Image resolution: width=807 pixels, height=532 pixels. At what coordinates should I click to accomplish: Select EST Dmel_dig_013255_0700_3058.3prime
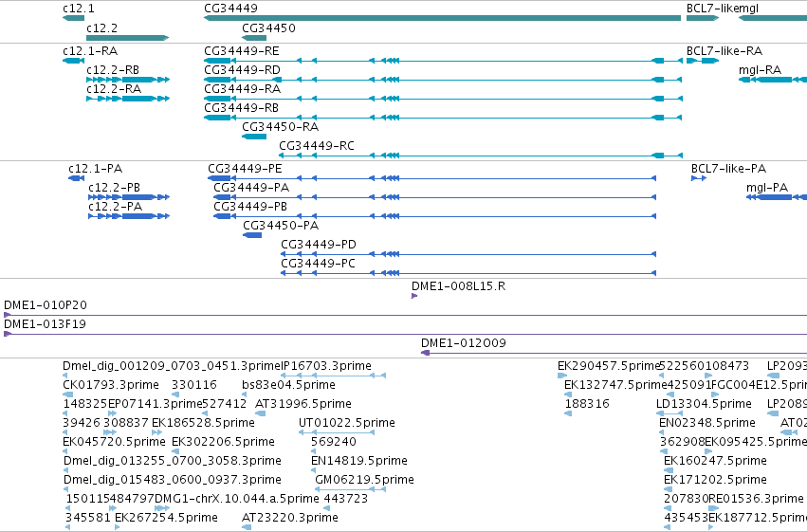click(x=173, y=462)
